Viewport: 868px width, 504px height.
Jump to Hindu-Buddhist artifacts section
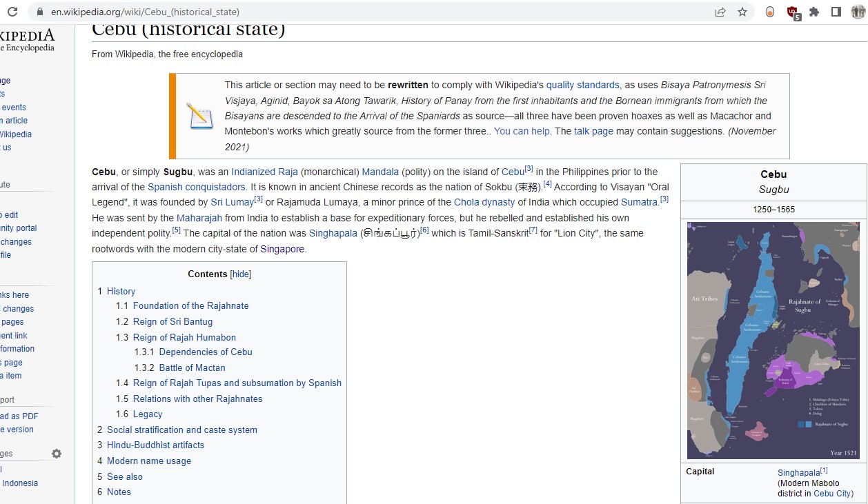(155, 445)
